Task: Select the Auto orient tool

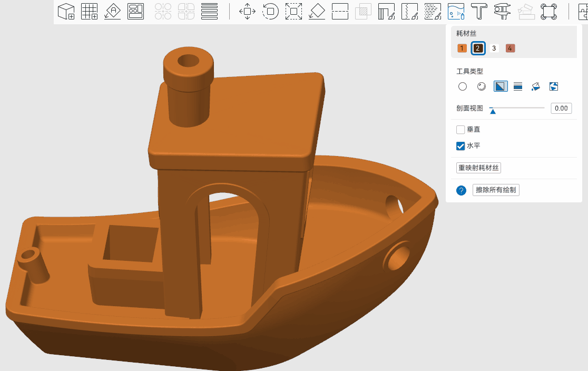Action: tap(113, 11)
